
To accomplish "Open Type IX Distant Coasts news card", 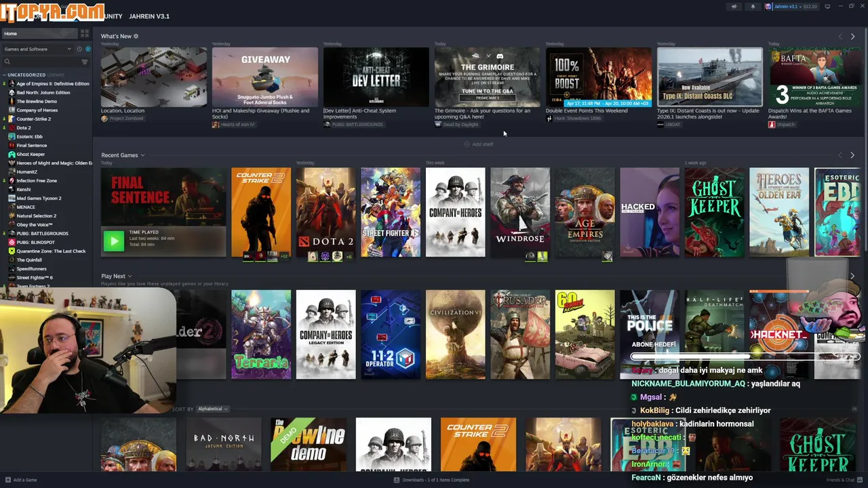I will coord(709,77).
